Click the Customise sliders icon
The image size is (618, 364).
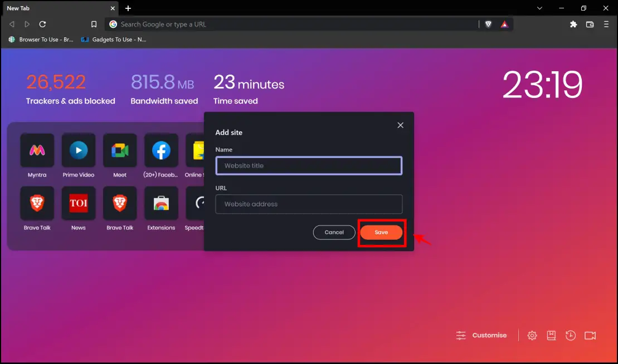[x=461, y=335]
